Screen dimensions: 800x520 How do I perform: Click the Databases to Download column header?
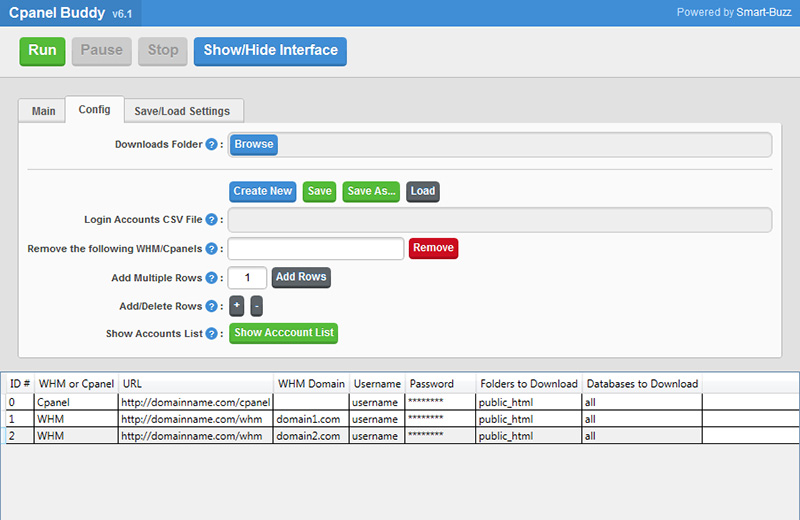point(642,384)
